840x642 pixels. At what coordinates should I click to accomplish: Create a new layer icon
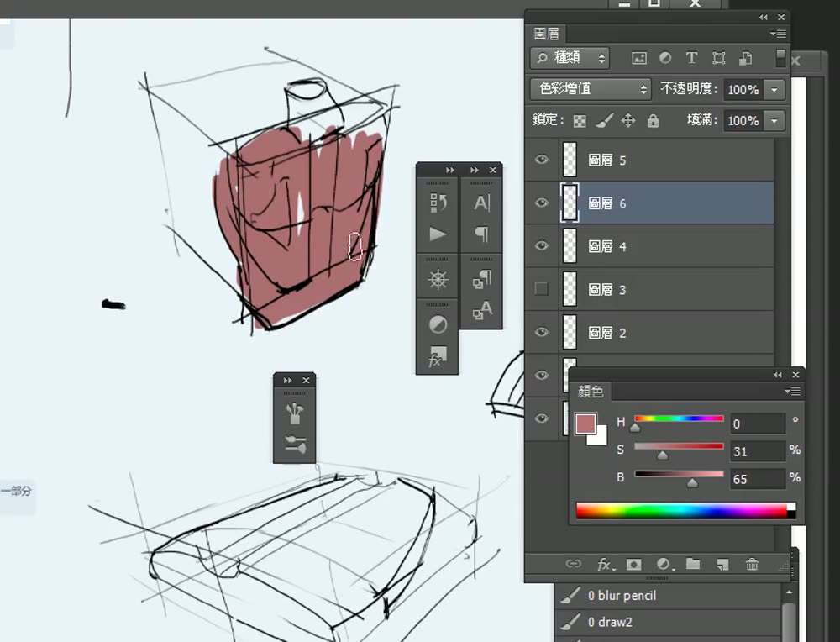coord(722,564)
